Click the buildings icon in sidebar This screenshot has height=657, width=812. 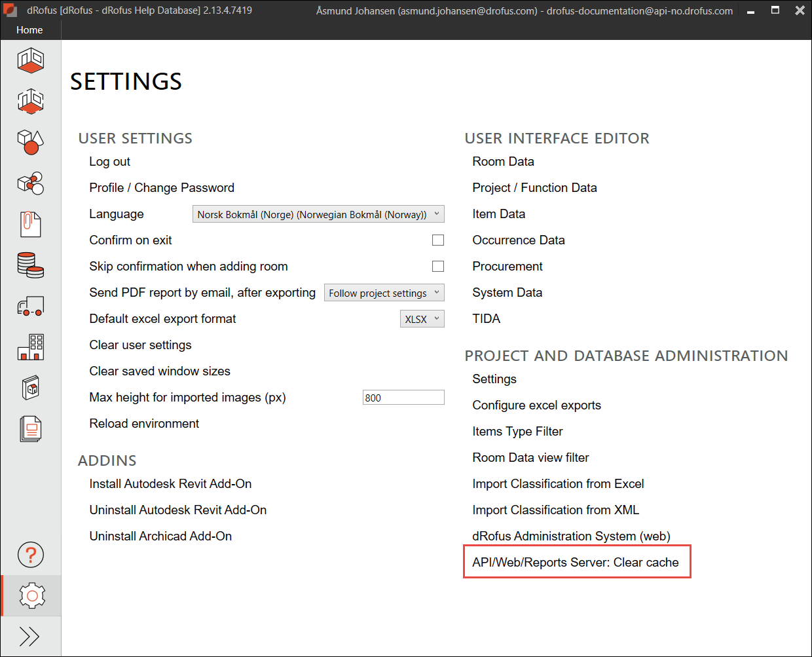[31, 347]
